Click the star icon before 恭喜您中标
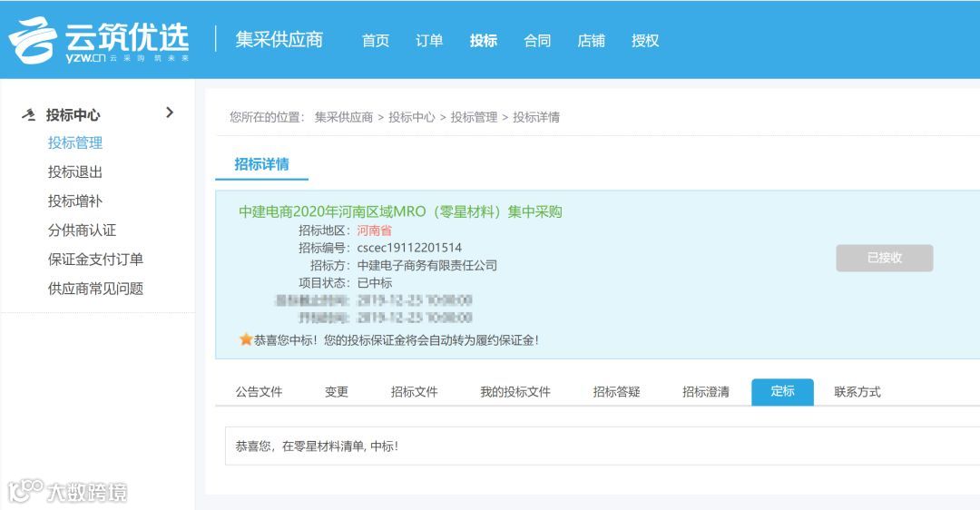This screenshot has height=510, width=980. [x=246, y=340]
